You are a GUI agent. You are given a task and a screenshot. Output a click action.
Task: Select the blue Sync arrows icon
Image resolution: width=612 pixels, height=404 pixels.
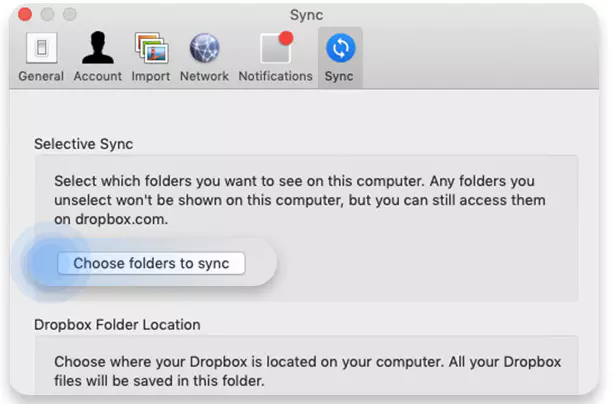click(339, 48)
